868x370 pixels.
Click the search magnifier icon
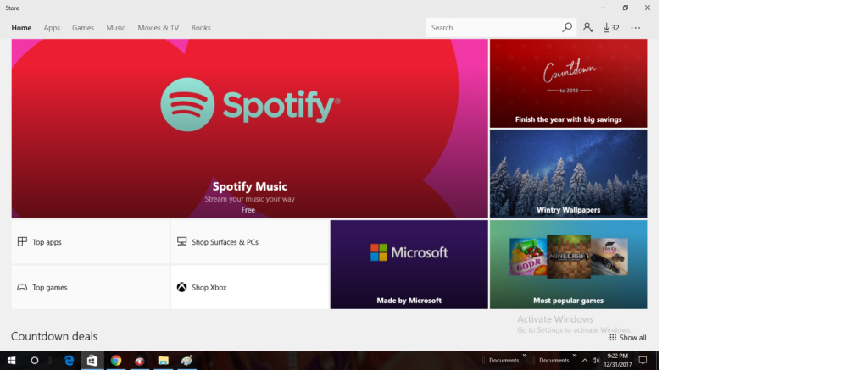tap(567, 28)
